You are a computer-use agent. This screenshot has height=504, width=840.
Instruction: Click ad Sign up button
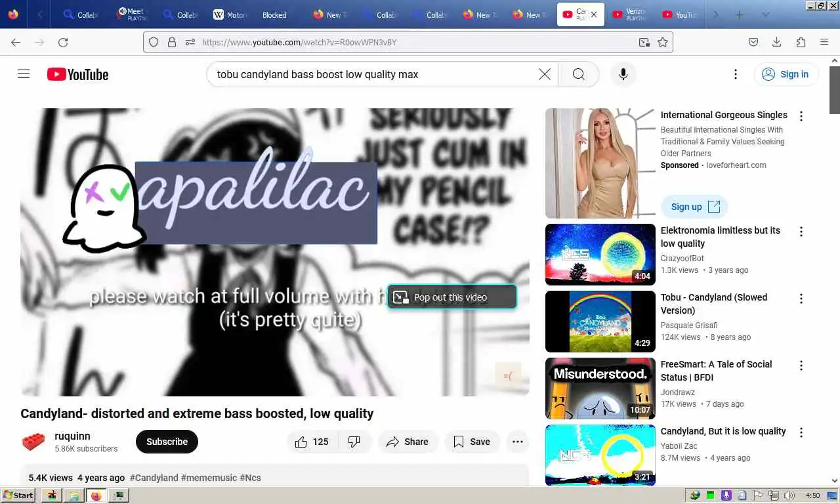coord(695,207)
